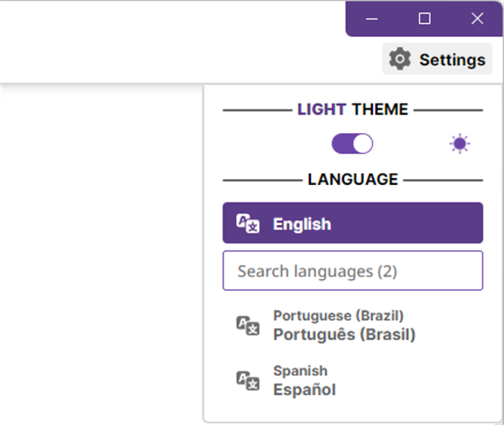Select the native label Português (Brasil)

pos(344,335)
